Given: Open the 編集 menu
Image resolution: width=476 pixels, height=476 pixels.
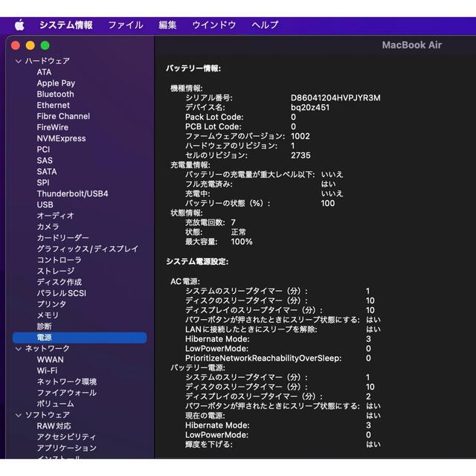Looking at the screenshot, I should (x=167, y=25).
